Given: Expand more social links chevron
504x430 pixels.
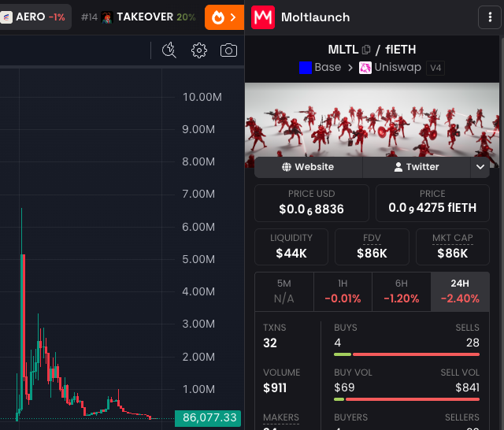Looking at the screenshot, I should (x=480, y=167).
